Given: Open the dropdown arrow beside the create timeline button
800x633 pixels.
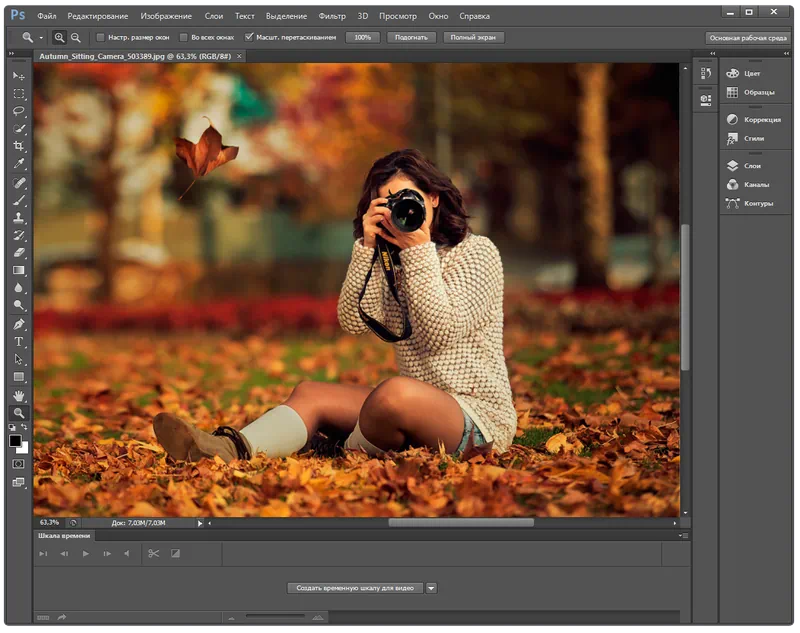Looking at the screenshot, I should (431, 588).
